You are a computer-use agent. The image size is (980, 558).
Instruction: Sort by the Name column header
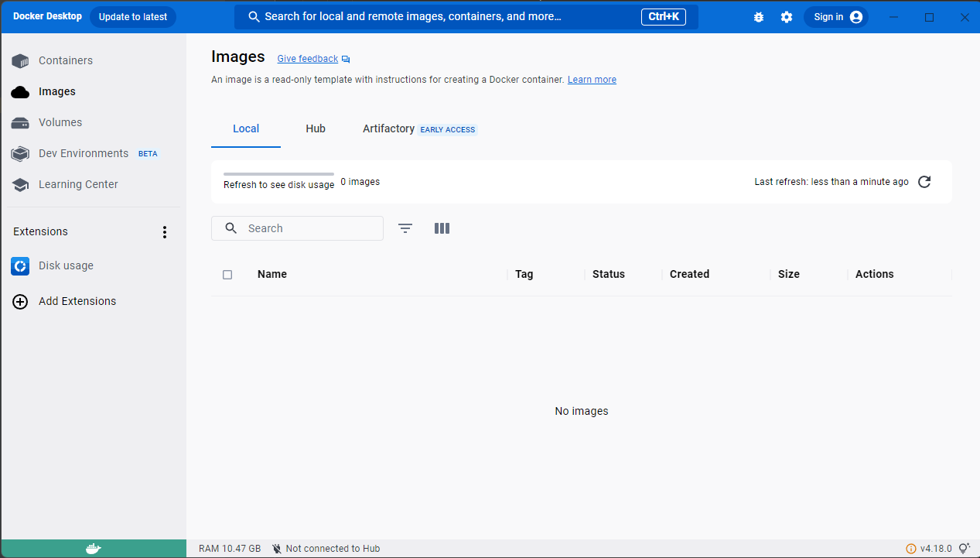coord(272,274)
